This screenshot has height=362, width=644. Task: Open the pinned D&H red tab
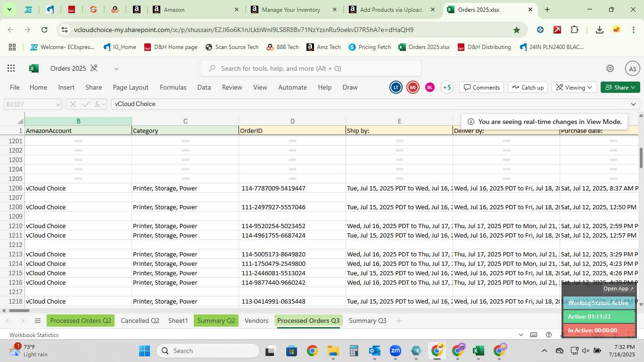click(72, 9)
